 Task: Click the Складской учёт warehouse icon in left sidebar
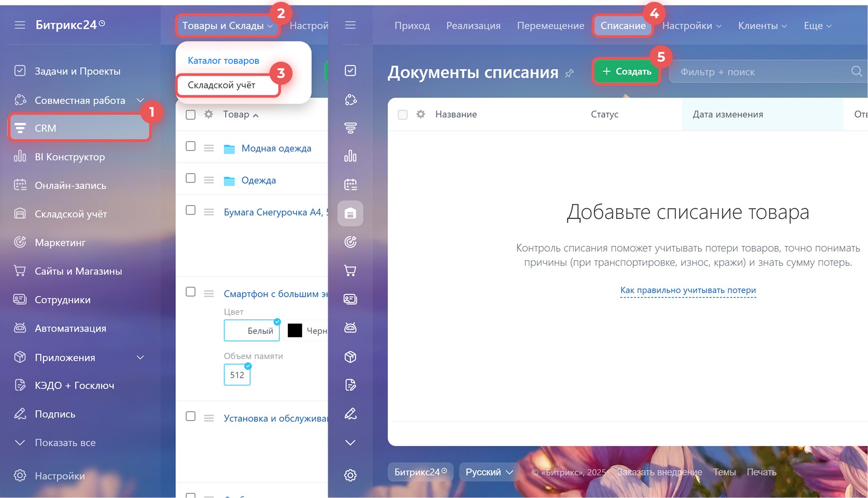click(x=20, y=214)
